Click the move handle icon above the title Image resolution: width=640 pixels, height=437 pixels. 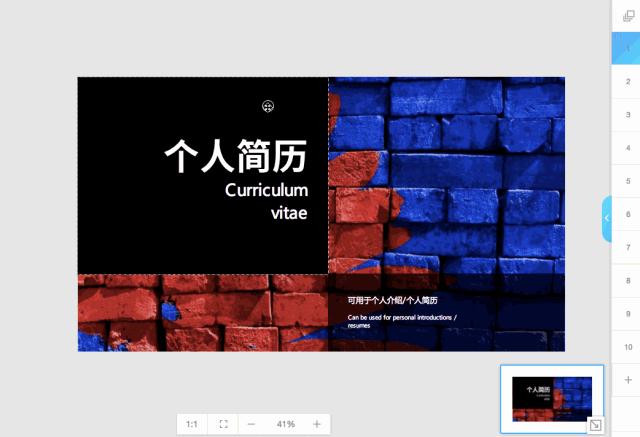tap(268, 106)
